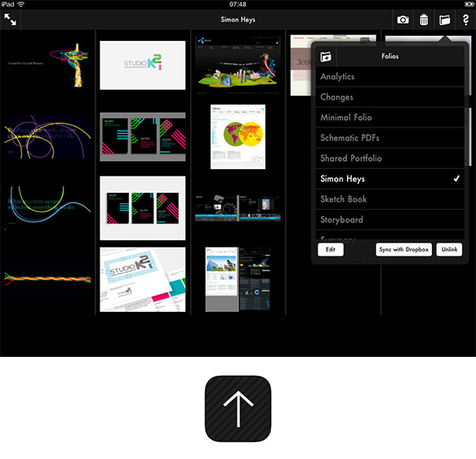476x459 pixels.
Task: Click the Edit button
Action: click(331, 250)
